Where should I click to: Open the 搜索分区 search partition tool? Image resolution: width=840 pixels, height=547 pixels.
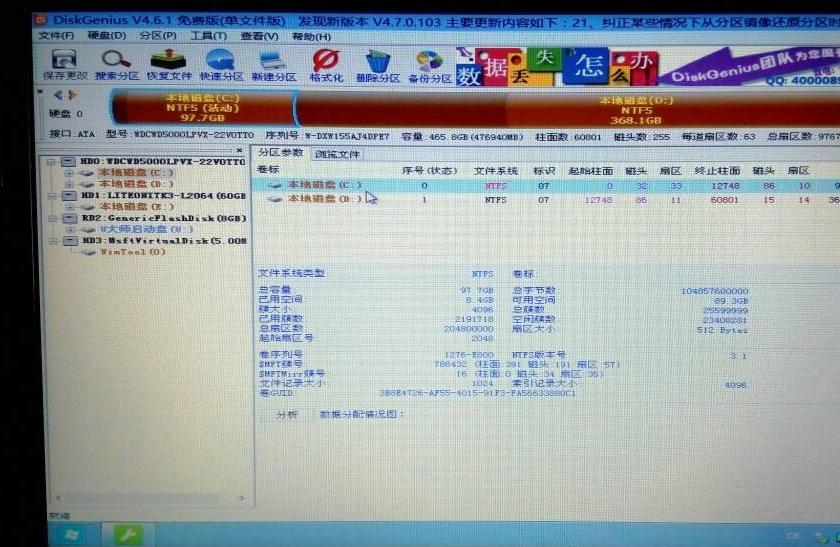pos(116,65)
